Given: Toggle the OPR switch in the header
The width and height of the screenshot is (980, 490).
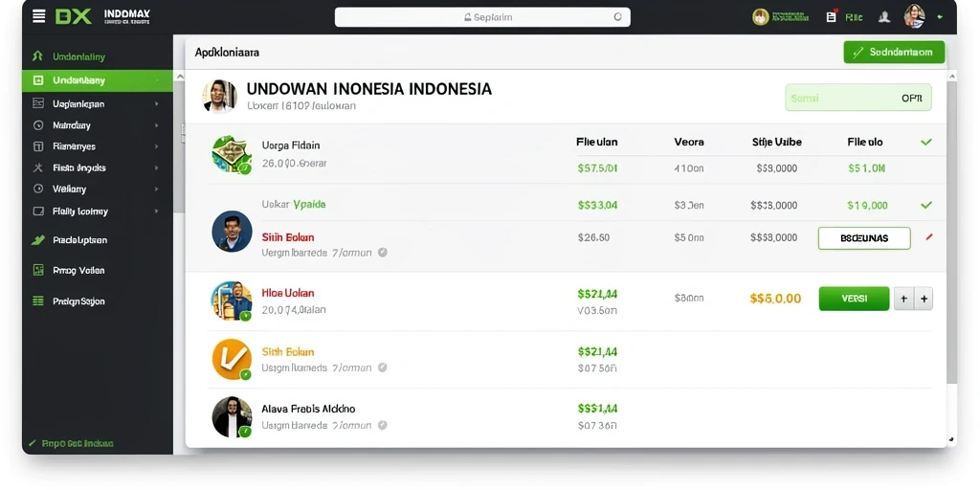Looking at the screenshot, I should tap(858, 98).
